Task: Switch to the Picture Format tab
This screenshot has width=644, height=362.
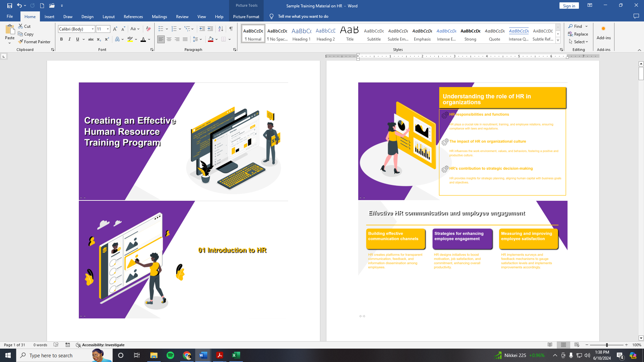Action: click(x=246, y=16)
